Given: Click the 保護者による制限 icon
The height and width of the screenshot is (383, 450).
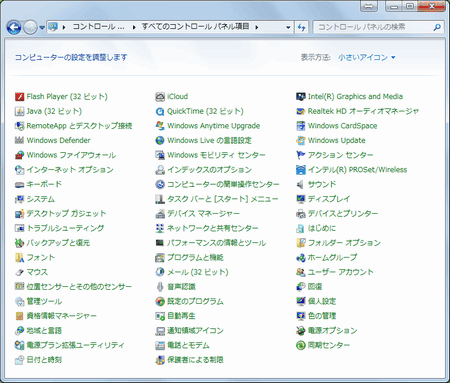Looking at the screenshot, I should pos(160,360).
